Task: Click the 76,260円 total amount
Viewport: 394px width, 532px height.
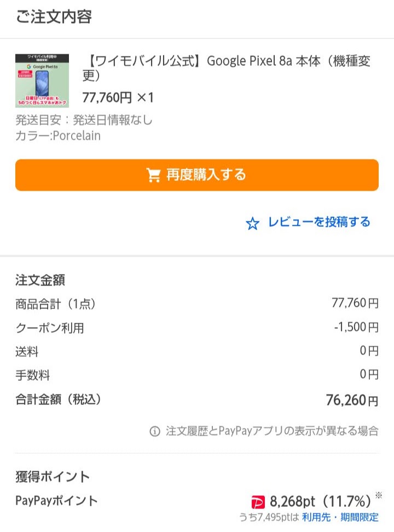Action: click(x=352, y=401)
